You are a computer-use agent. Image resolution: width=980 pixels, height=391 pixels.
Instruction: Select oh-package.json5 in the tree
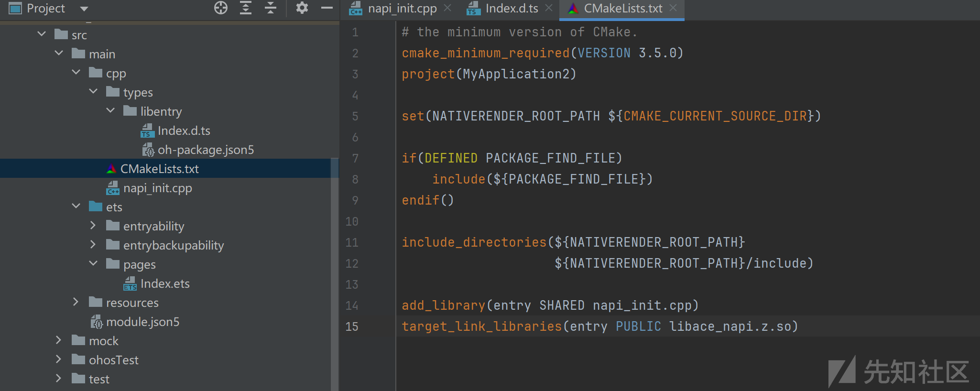(206, 150)
